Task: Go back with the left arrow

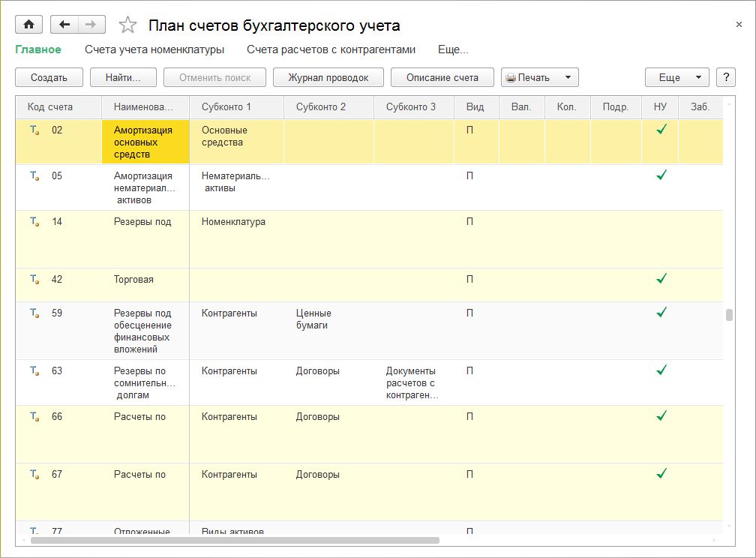Action: pyautogui.click(x=64, y=25)
